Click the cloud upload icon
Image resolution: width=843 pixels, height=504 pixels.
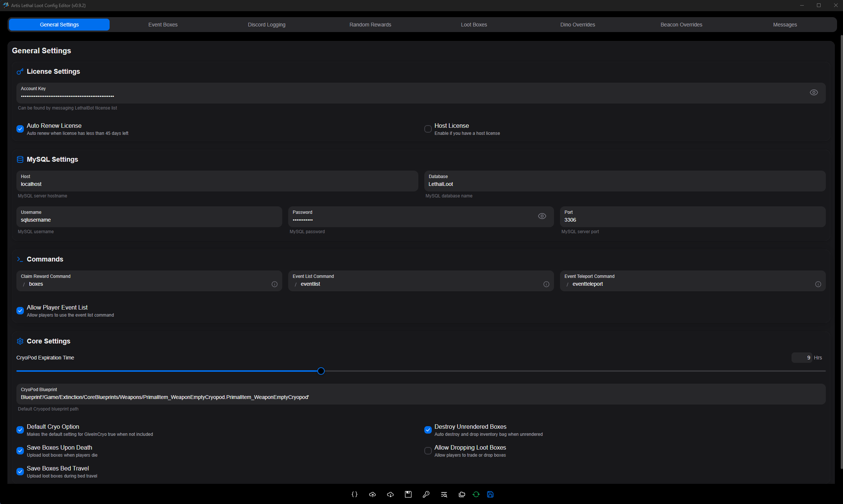[372, 494]
